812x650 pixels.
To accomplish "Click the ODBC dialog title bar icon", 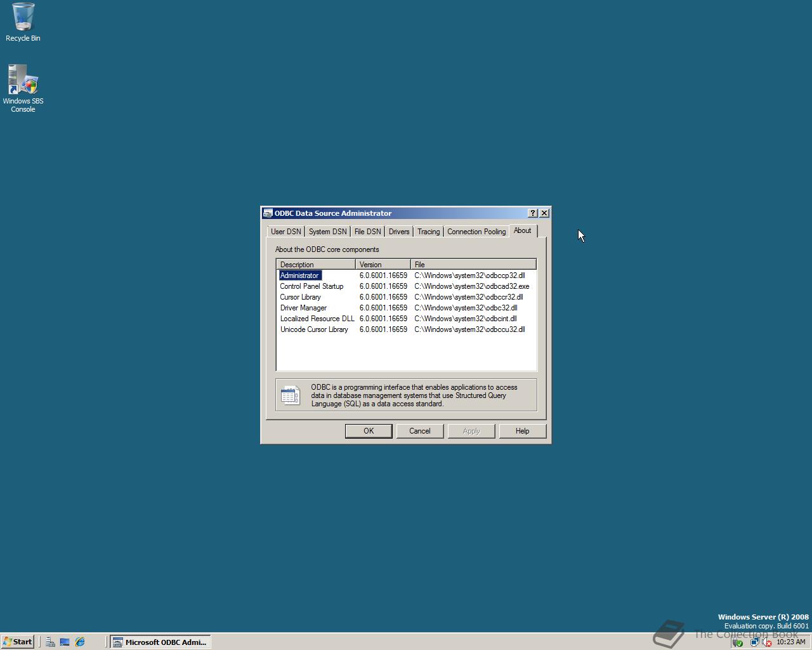I will point(268,213).
